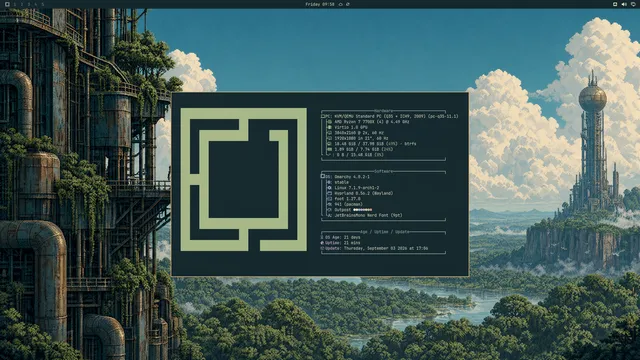Image resolution: width=640 pixels, height=360 pixels.
Task: Click the package icon beside 941 (pacman)
Action: [x=329, y=204]
